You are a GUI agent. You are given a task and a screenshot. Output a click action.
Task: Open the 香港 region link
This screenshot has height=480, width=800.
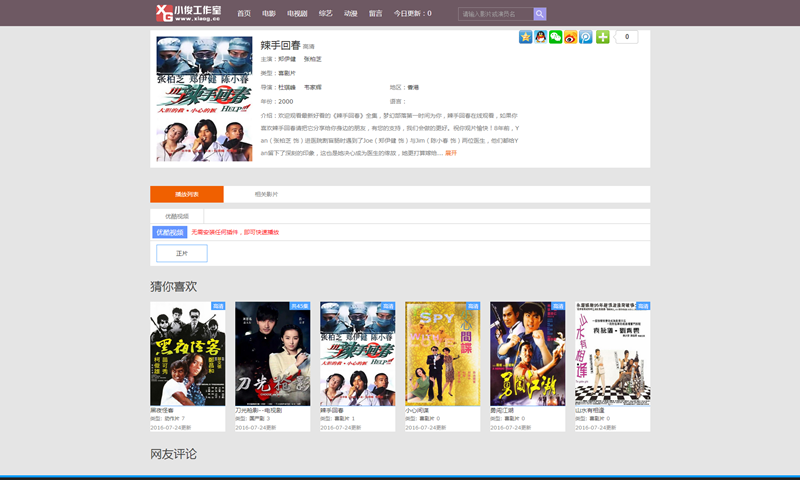point(413,87)
